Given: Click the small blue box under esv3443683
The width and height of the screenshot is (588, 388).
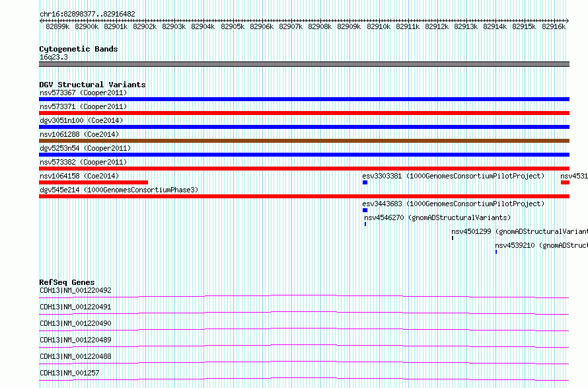Looking at the screenshot, I should 365,210.
